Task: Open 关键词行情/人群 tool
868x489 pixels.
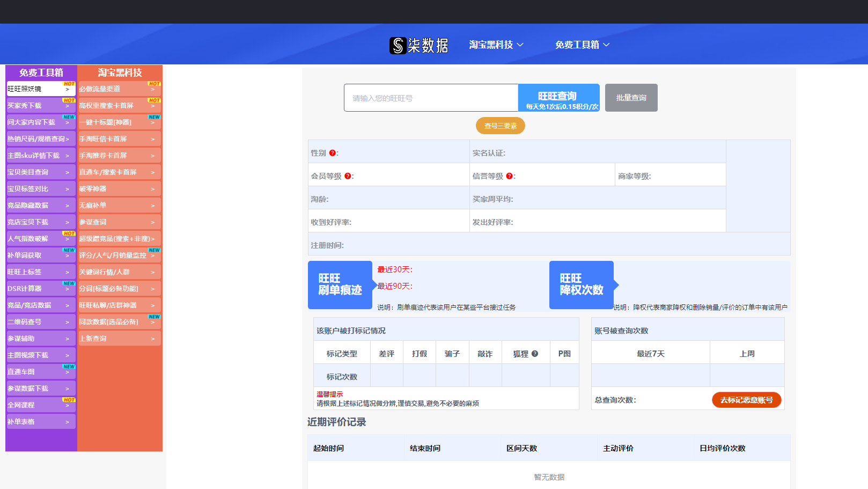Action: point(120,272)
